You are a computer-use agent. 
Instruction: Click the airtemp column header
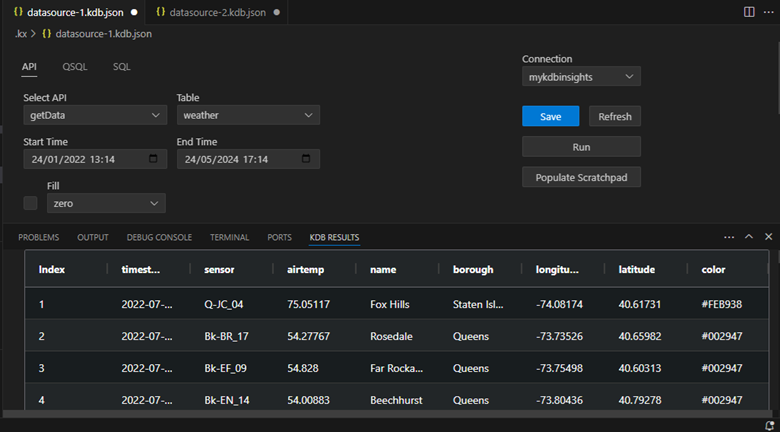tap(305, 269)
